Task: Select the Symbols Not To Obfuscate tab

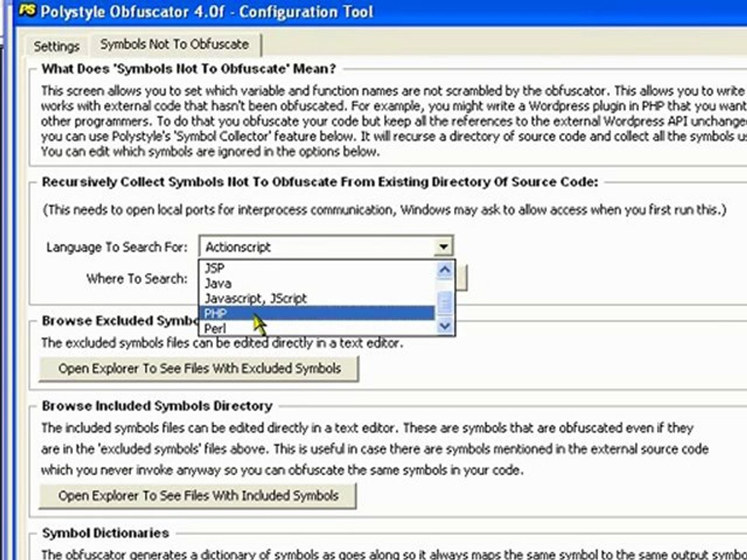Action: point(174,45)
